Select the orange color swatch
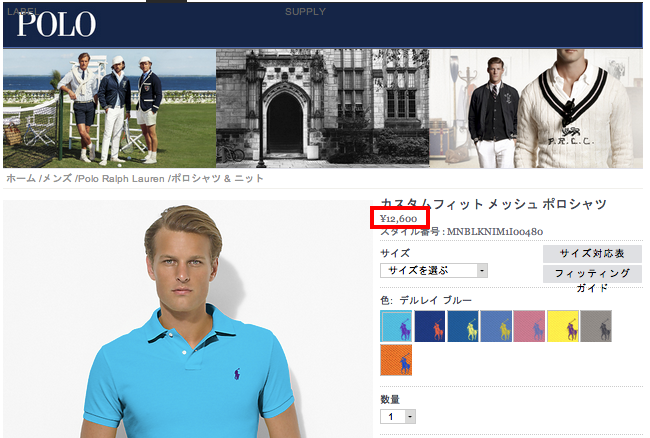This screenshot has height=438, width=650. 396,360
